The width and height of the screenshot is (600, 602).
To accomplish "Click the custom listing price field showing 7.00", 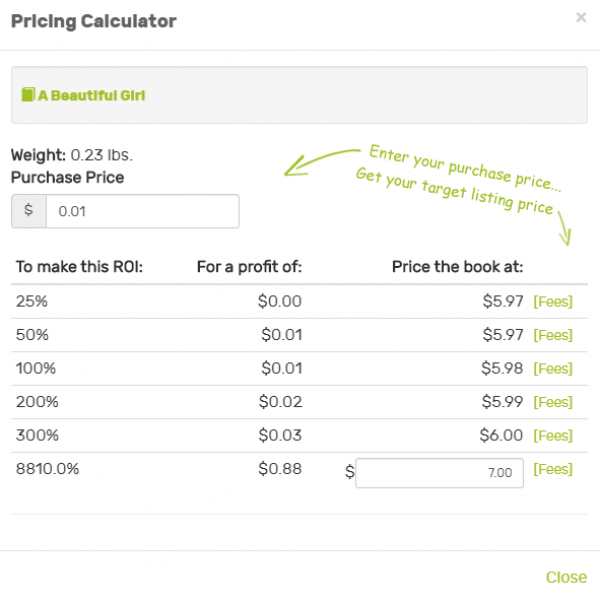I will [x=439, y=472].
